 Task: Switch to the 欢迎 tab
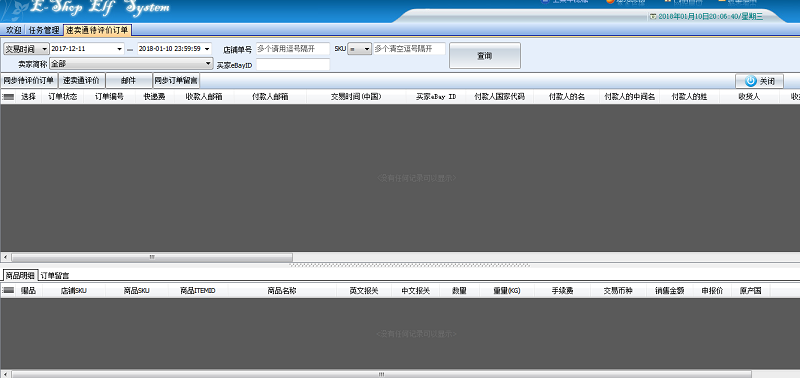tap(13, 30)
